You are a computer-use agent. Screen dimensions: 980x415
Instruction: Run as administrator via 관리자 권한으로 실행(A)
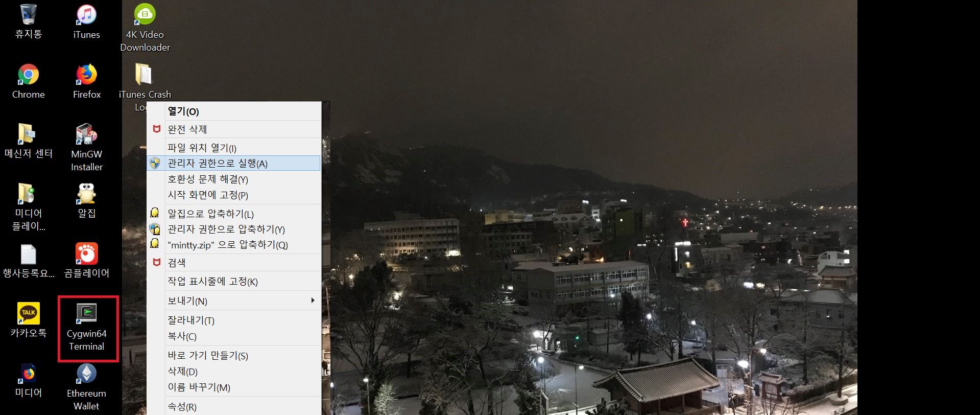point(234,163)
